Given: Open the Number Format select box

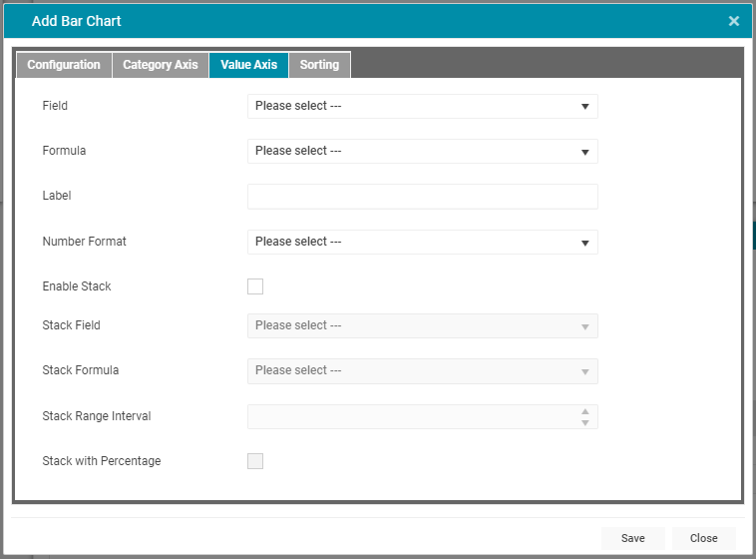Looking at the screenshot, I should (422, 242).
